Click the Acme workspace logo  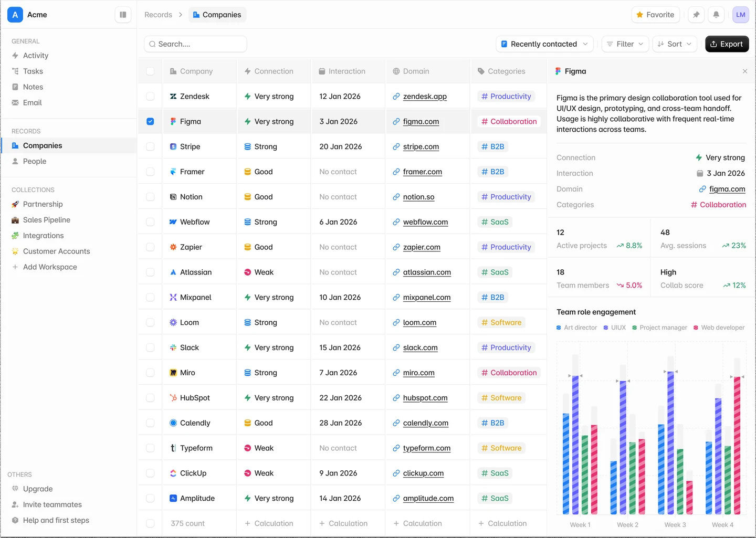point(15,15)
